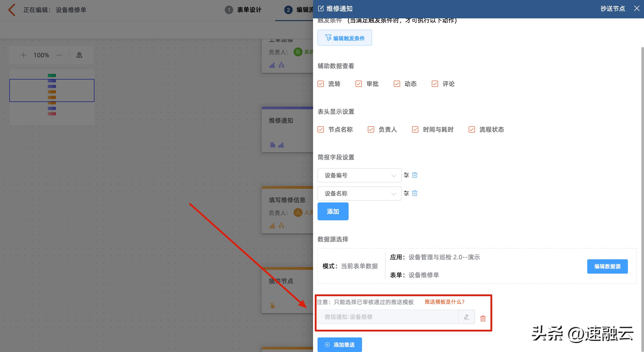This screenshot has height=352, width=644.
Task: Click the org-structure icon on 填写维修信息 node
Action: click(281, 225)
